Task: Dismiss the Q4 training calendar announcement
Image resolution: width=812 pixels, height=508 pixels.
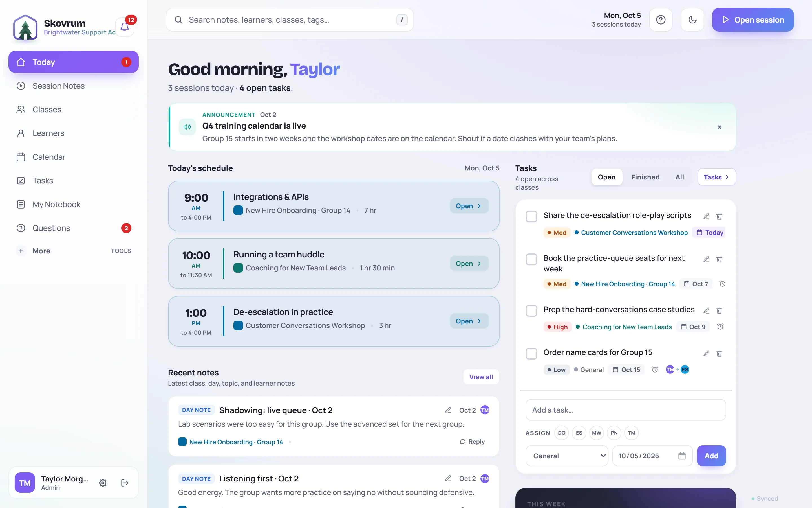Action: (720, 127)
